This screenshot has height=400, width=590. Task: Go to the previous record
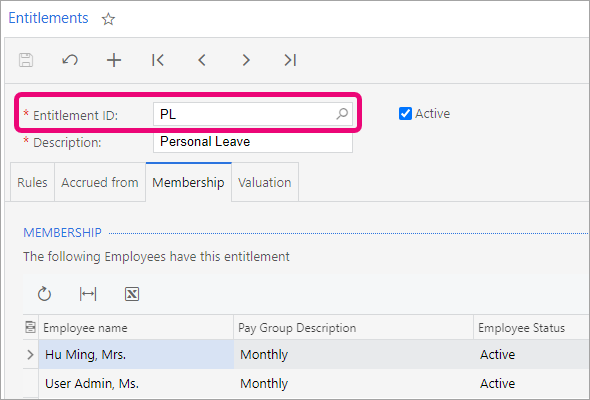point(202,60)
